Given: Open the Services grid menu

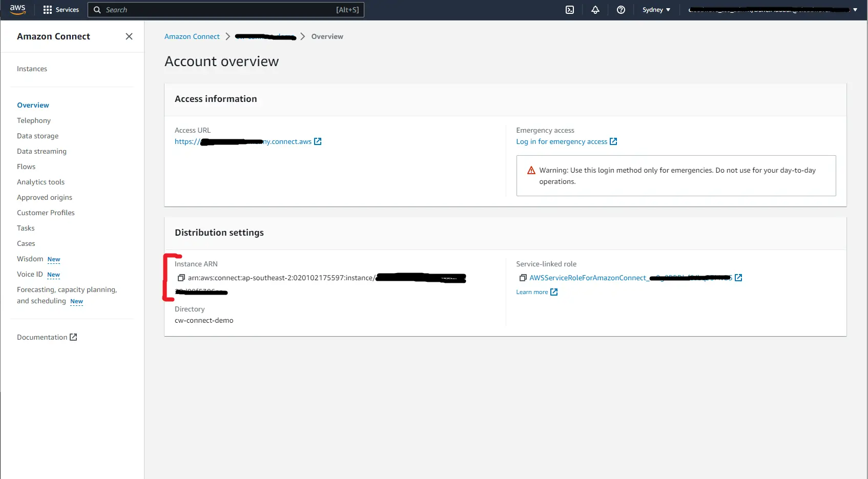Looking at the screenshot, I should click(x=61, y=10).
